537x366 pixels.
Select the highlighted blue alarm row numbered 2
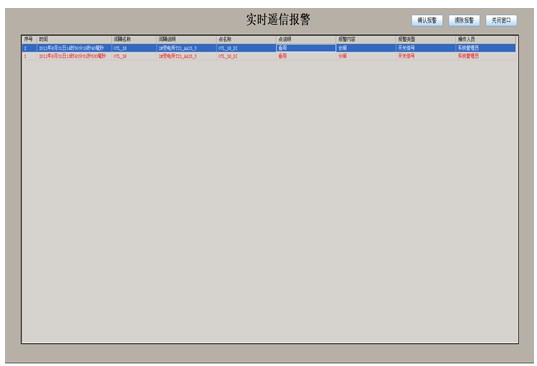click(269, 48)
